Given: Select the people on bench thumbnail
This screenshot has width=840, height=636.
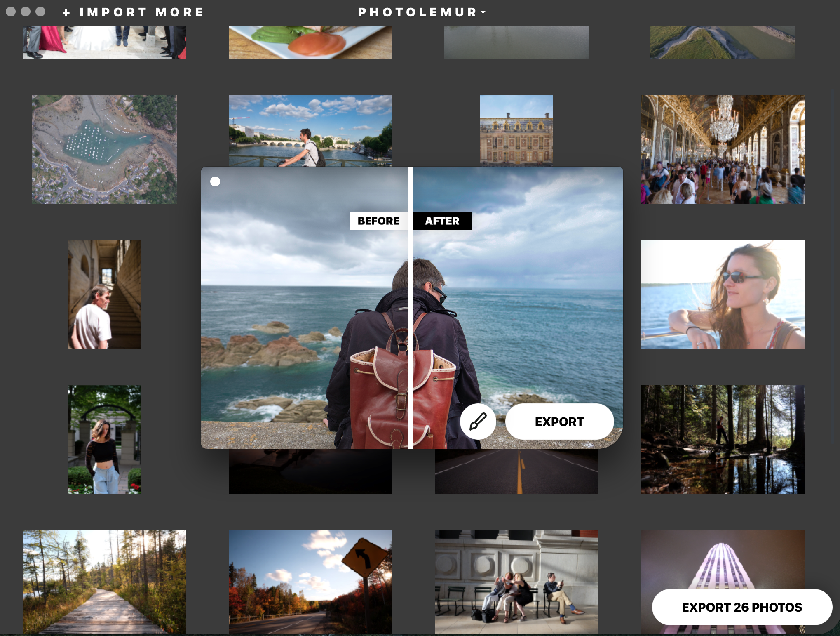Looking at the screenshot, I should pyautogui.click(x=517, y=582).
